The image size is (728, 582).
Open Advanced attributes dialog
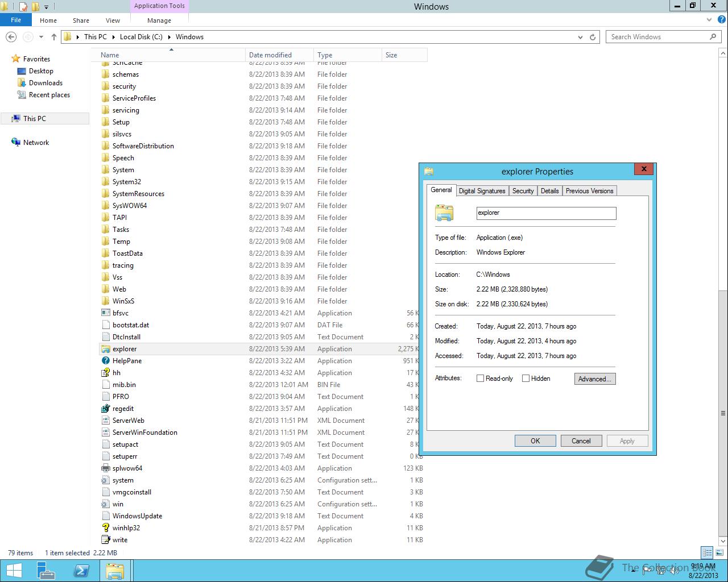coord(595,379)
